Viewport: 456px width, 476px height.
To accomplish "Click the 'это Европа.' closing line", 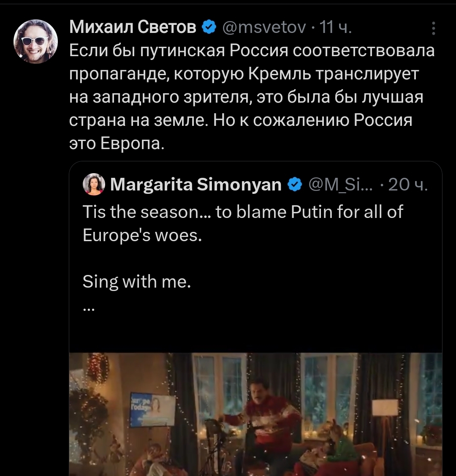I will (x=116, y=144).
